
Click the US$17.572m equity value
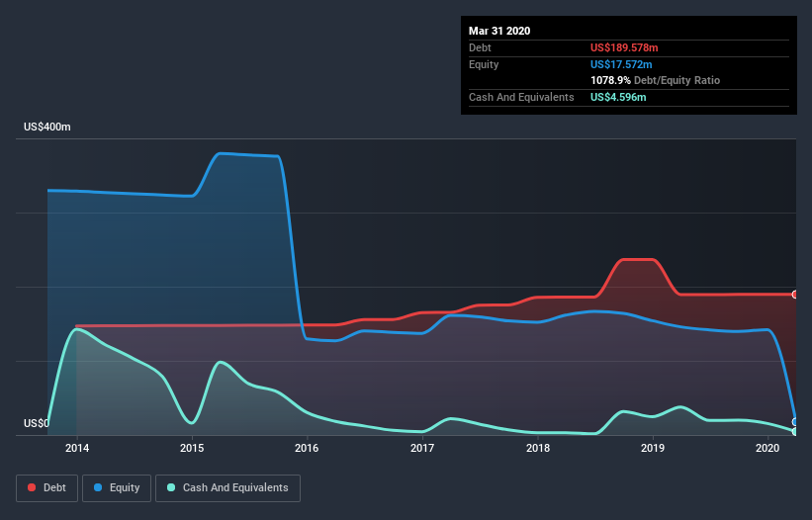tap(621, 64)
